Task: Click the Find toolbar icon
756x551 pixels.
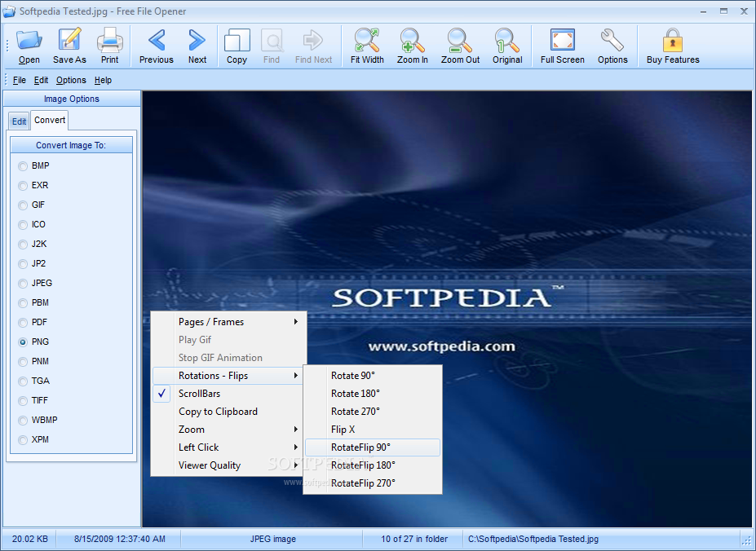Action: tap(272, 40)
